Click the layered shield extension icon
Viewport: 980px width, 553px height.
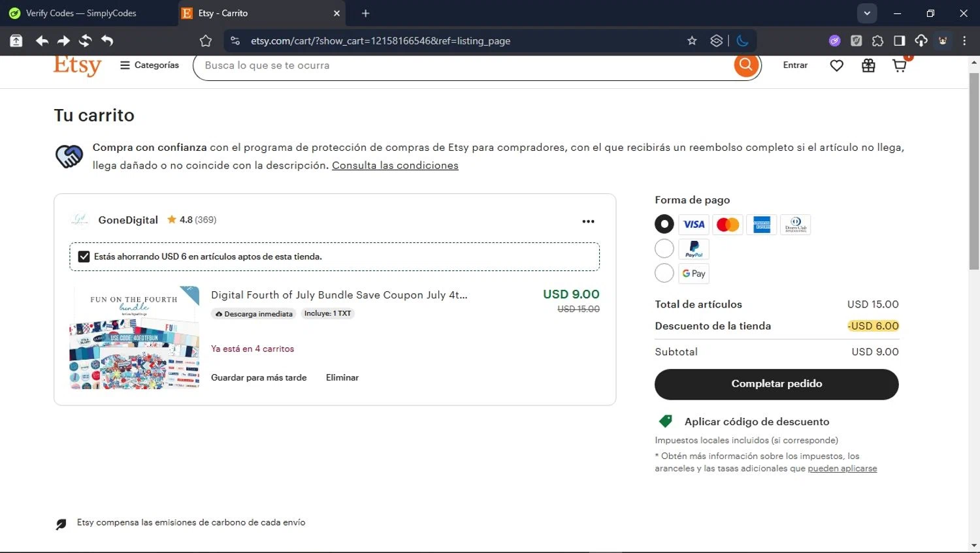click(717, 40)
